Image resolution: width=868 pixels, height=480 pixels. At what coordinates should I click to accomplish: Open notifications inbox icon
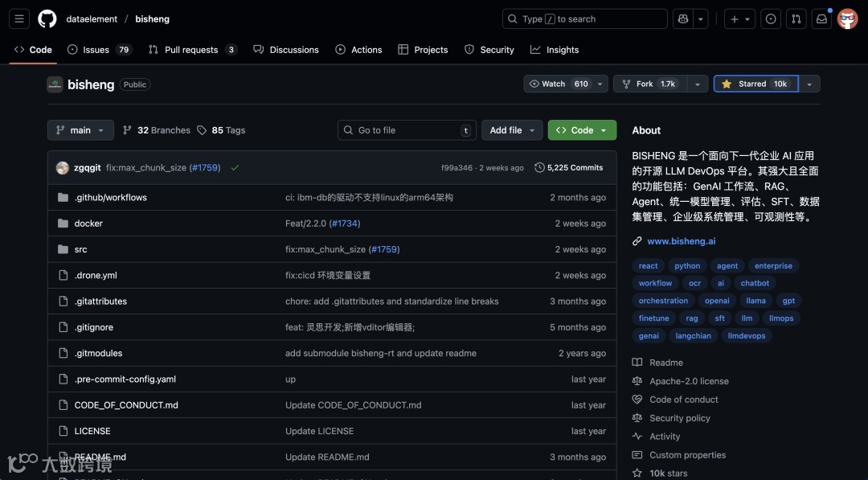pos(821,18)
